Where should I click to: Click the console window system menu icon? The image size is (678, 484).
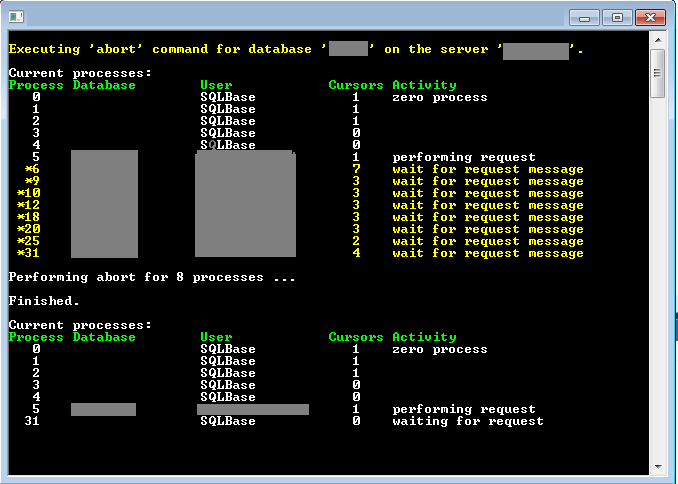coord(16,17)
